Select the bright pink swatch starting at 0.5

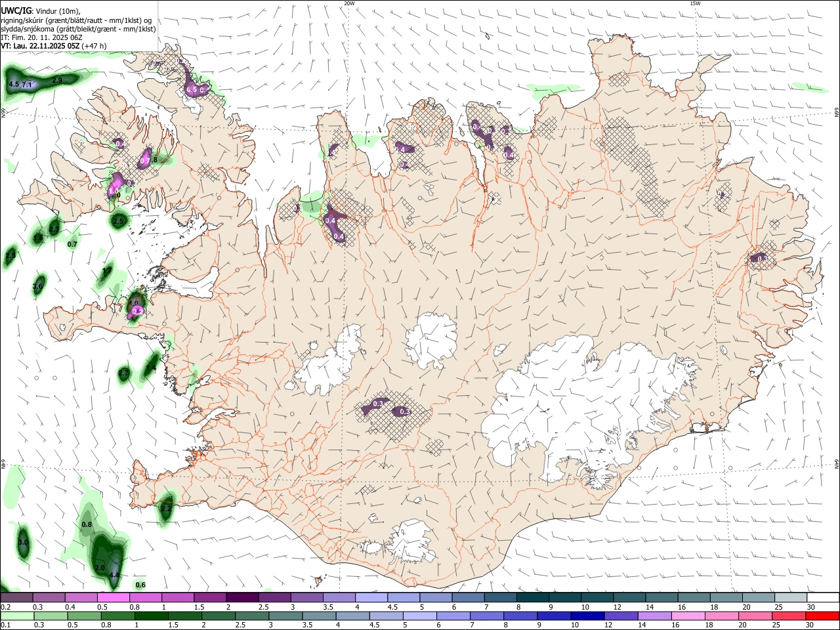[x=114, y=597]
